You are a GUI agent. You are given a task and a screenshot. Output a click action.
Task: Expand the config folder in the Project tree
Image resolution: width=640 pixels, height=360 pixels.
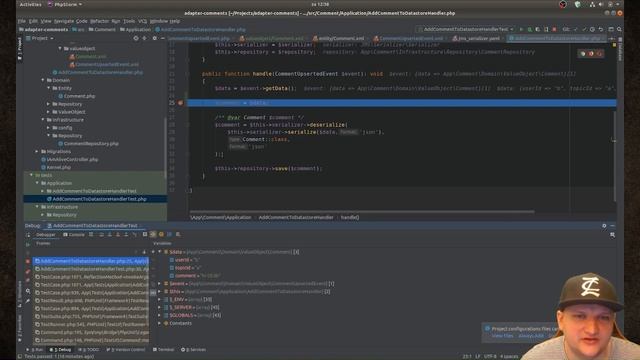tap(49, 127)
